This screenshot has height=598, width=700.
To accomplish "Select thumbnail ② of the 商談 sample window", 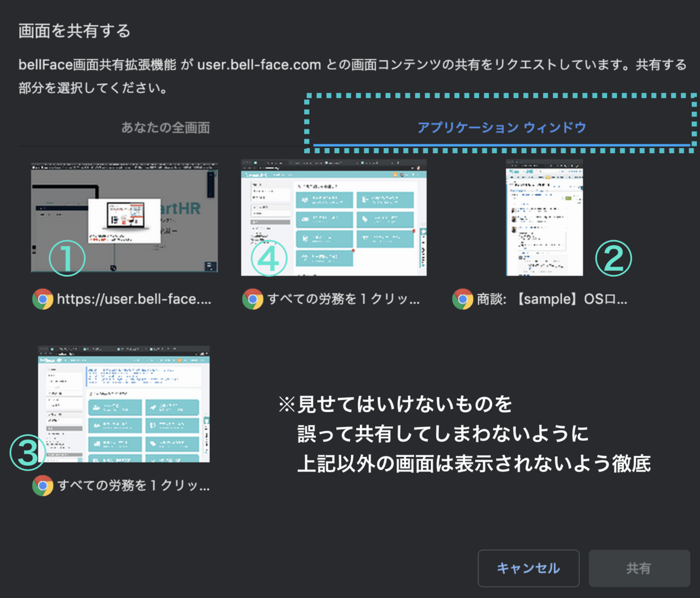I will 544,217.
